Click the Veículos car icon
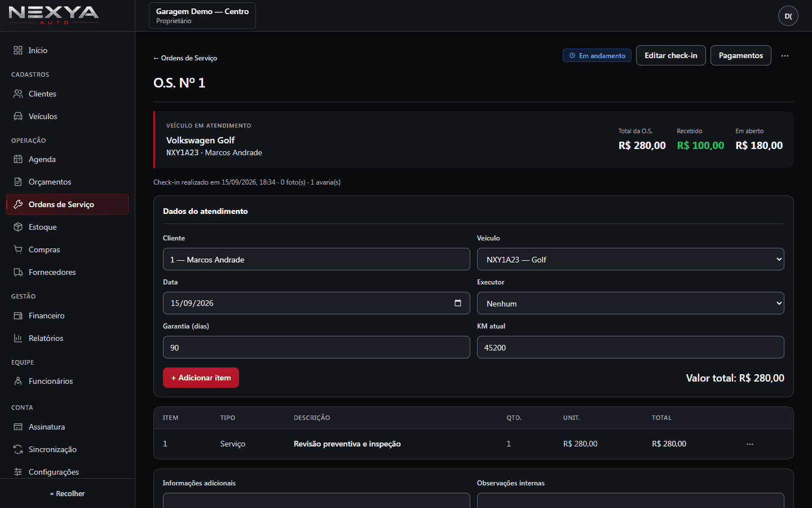 click(x=18, y=116)
